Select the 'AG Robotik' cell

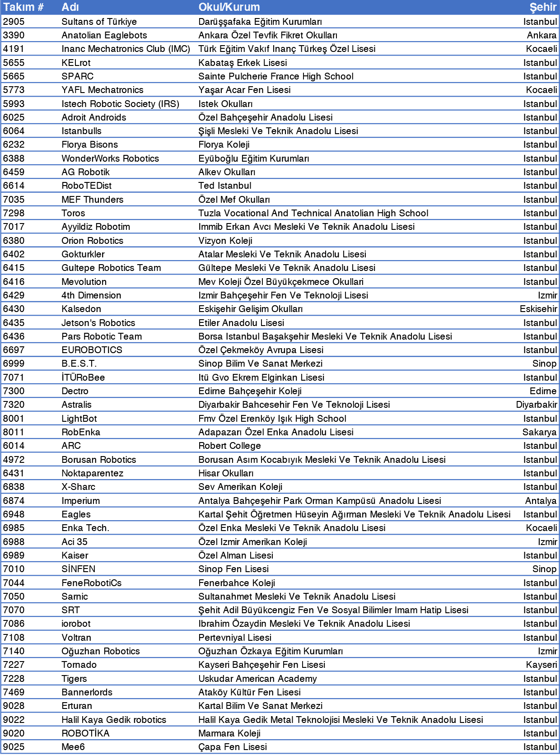85,172
